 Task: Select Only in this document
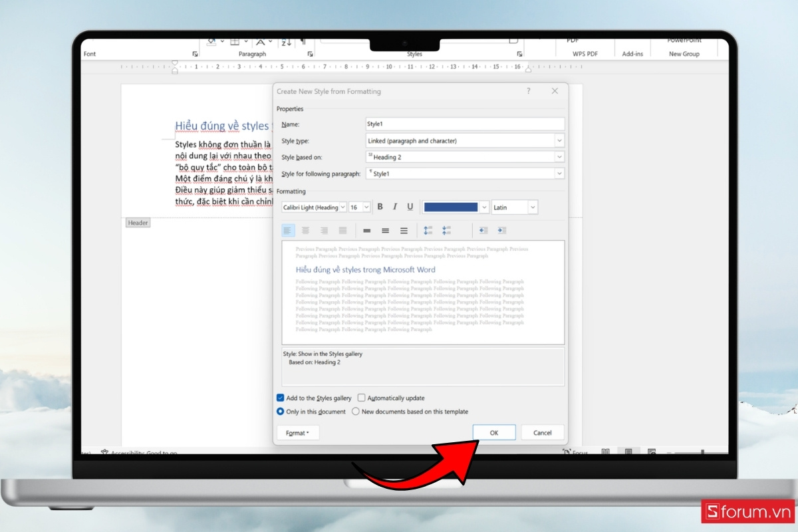(x=280, y=412)
